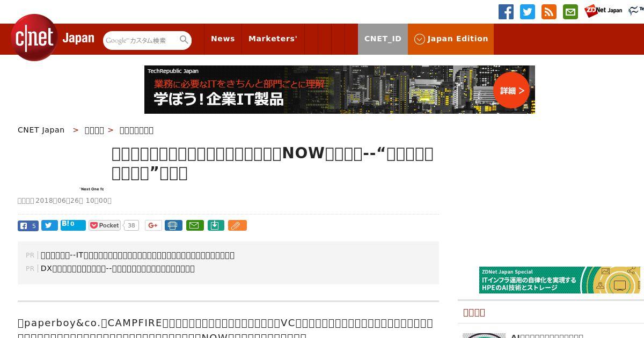The height and width of the screenshot is (338, 644).
Task: Click the search magnifier icon
Action: [184, 40]
